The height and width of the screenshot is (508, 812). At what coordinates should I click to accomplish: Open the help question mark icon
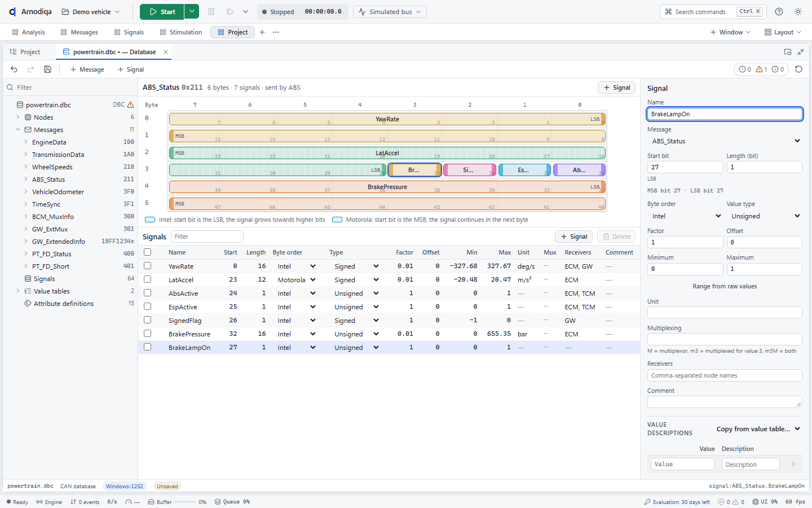(779, 12)
